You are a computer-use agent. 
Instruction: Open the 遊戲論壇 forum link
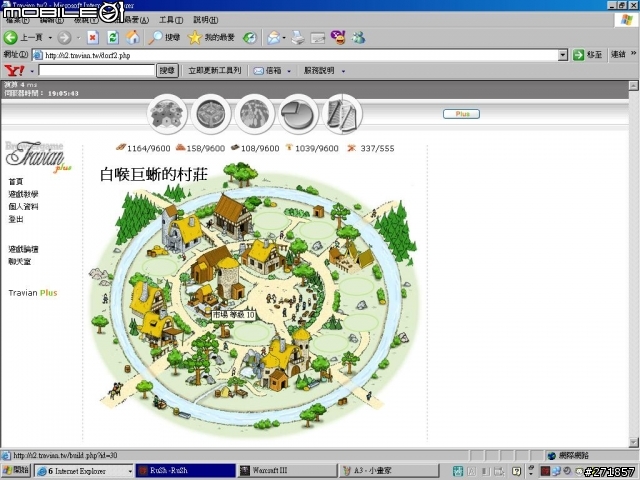tap(23, 249)
